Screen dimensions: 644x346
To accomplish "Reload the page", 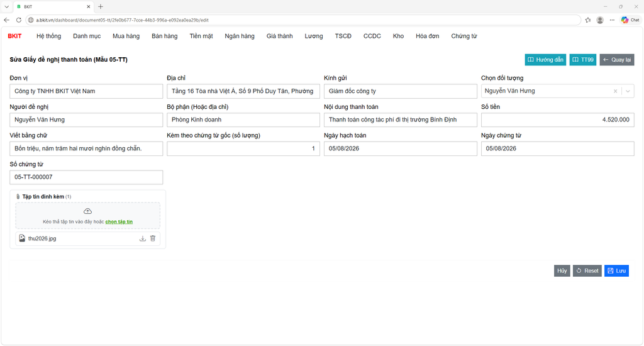I will click(x=18, y=20).
